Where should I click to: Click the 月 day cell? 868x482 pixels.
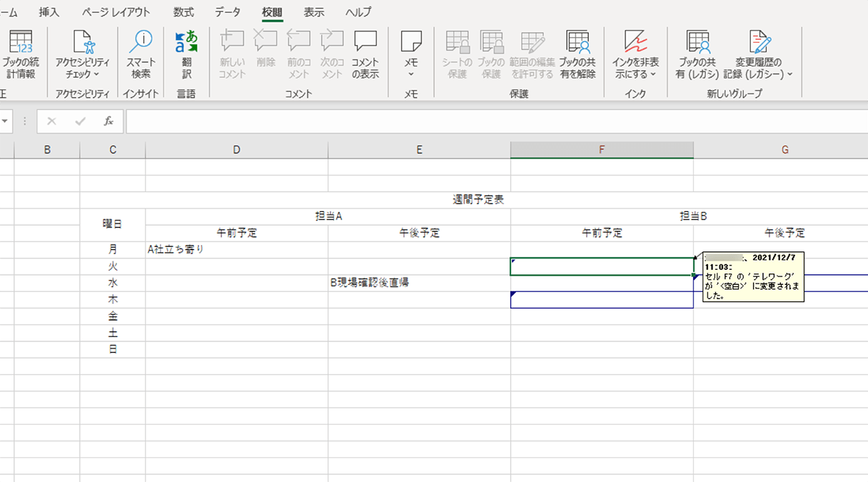113,250
